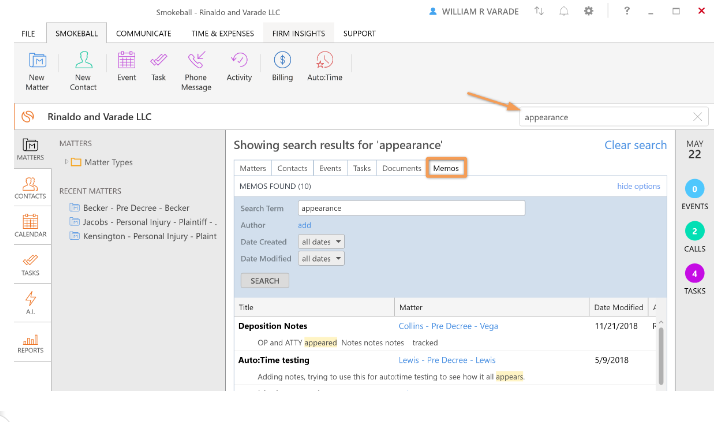Click the SEARCH button
722x422 pixels.
[x=265, y=281]
